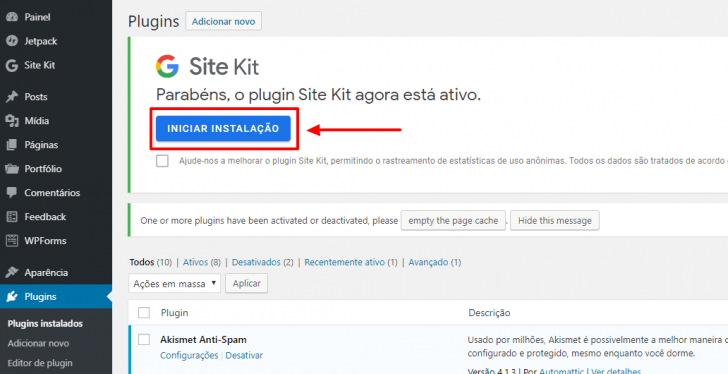Enable anonymous usage tracking checkbox
Image resolution: width=728 pixels, height=374 pixels.
click(x=162, y=161)
